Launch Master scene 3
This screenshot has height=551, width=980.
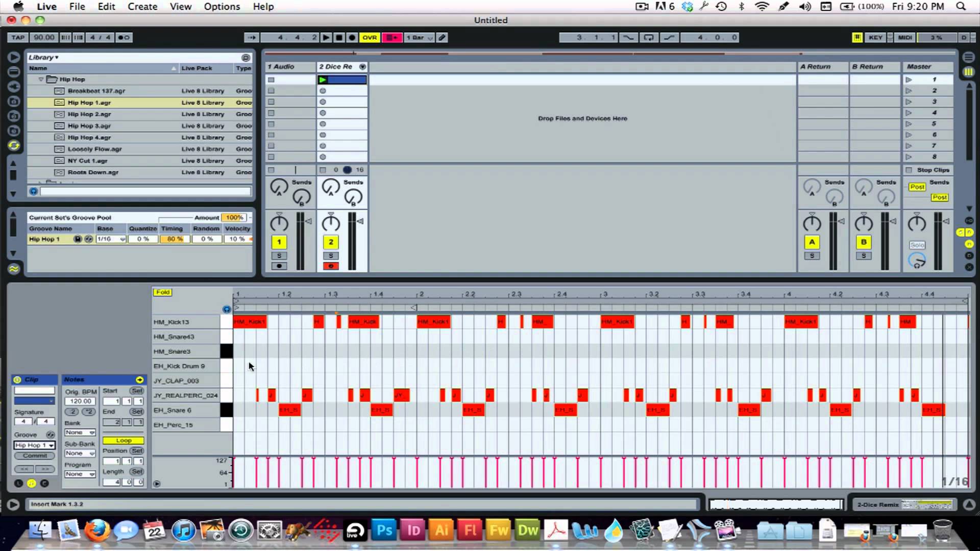pos(909,102)
